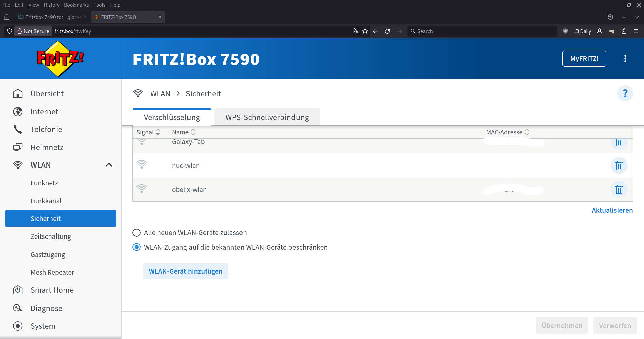Open the Firefox hamburger menu
The height and width of the screenshot is (339, 644).
coord(636,31)
